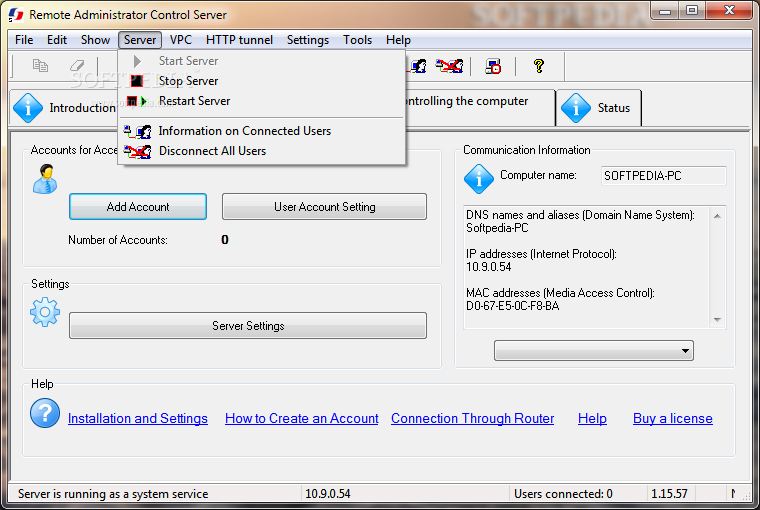The width and height of the screenshot is (760, 510).
Task: Click the app logo in title bar
Action: (x=16, y=15)
